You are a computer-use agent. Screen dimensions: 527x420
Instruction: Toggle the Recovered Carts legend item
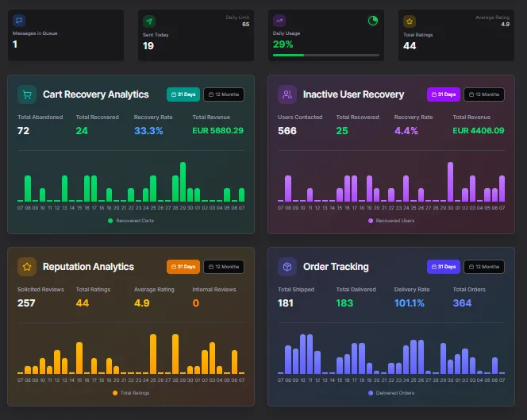click(x=131, y=221)
